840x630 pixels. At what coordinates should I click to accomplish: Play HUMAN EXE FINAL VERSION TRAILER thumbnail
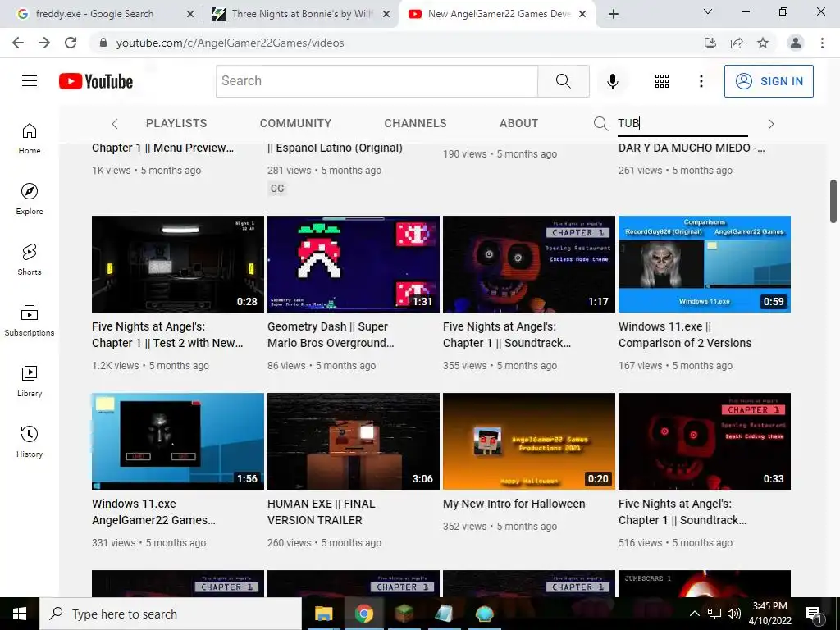pyautogui.click(x=354, y=441)
